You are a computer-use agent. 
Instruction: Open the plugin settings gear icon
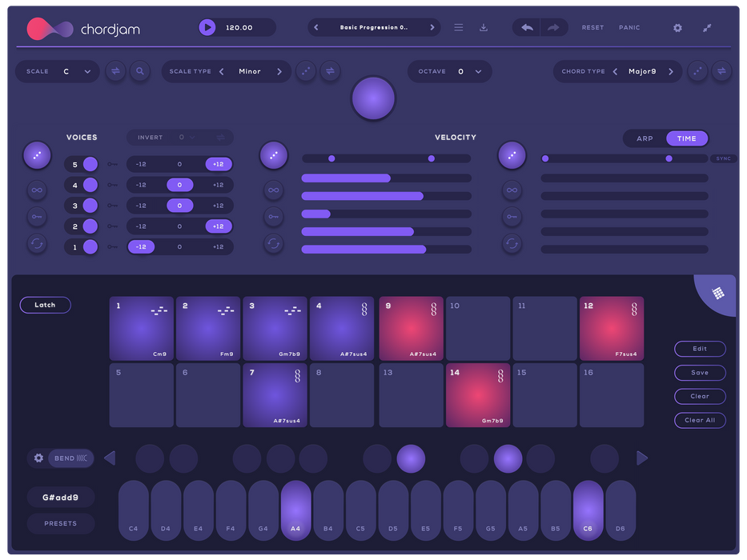(x=677, y=27)
